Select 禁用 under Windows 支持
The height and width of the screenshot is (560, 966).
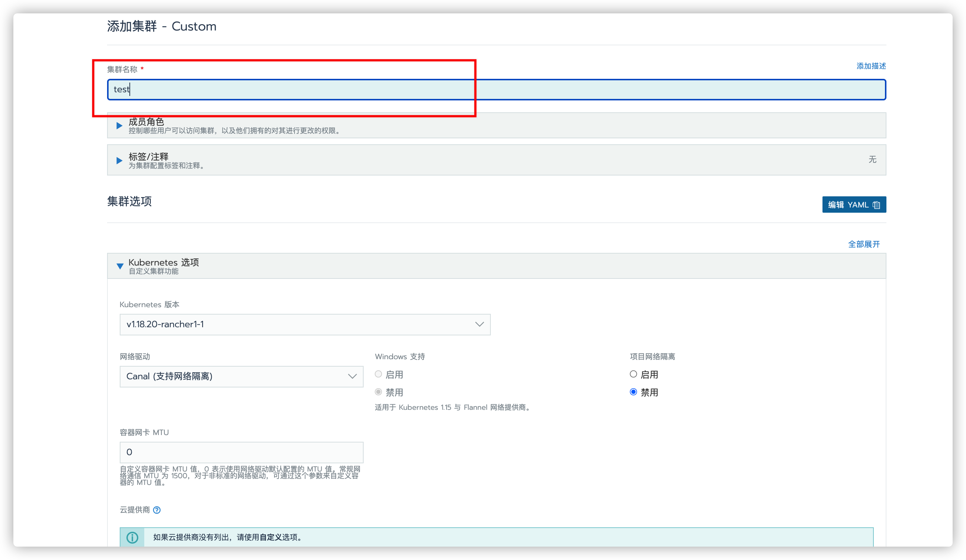(379, 392)
